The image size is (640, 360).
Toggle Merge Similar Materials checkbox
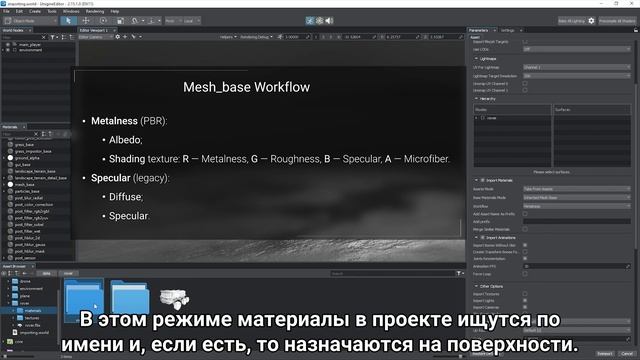click(x=525, y=229)
